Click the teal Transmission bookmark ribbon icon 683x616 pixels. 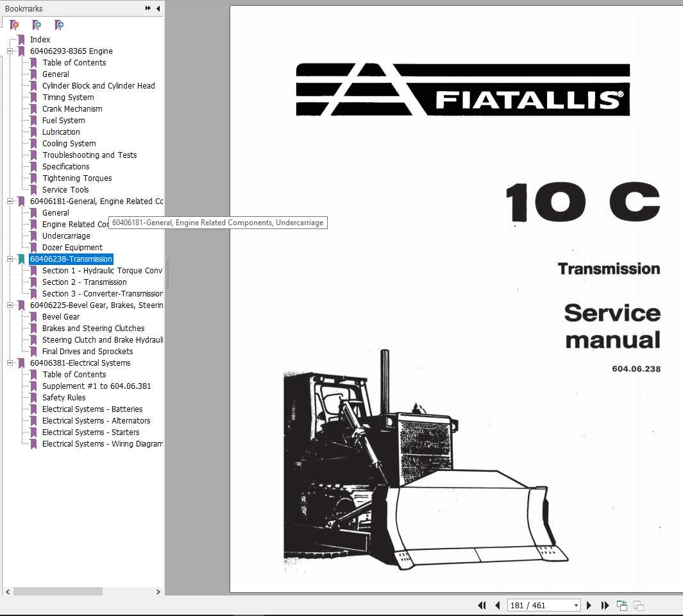(21, 259)
